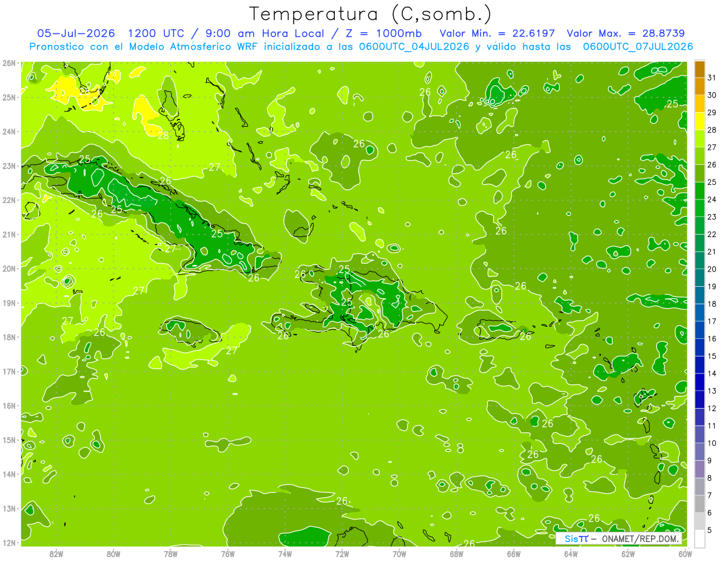
Task: Click the "12N" latitude axis label
Action: point(9,543)
